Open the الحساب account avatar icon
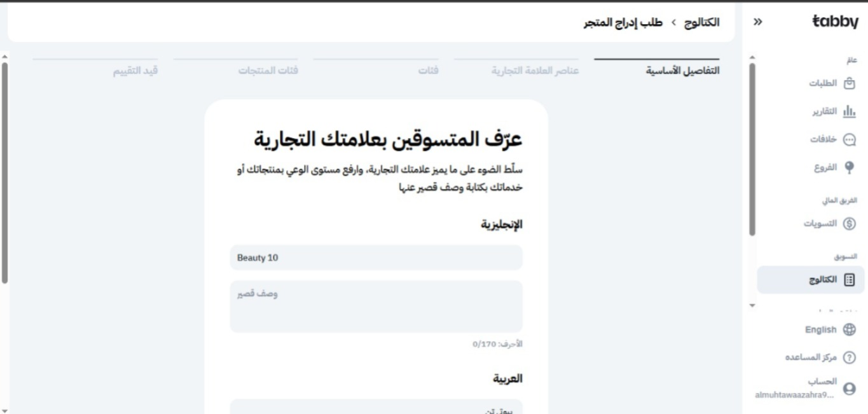The image size is (868, 414). click(x=848, y=388)
